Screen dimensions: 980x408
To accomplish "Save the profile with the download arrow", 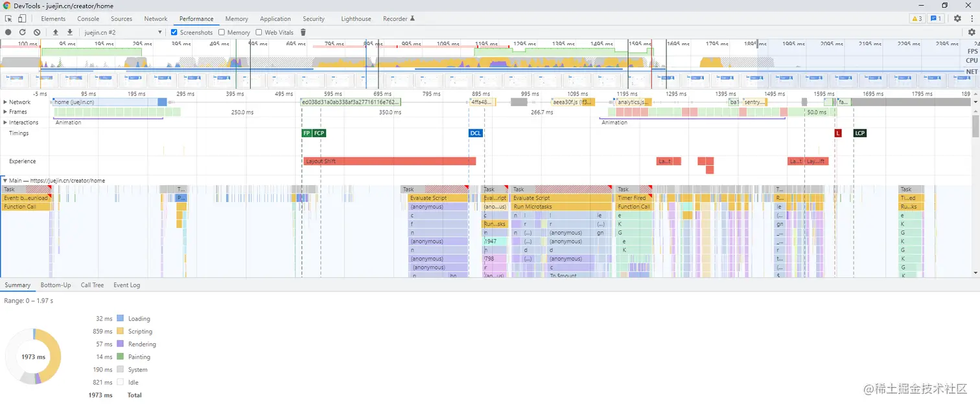I will (x=69, y=32).
